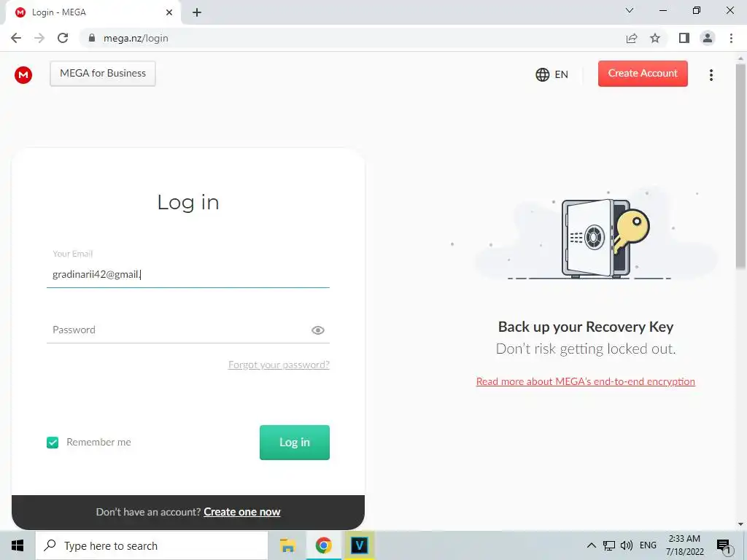This screenshot has width=747, height=560.
Task: Select the Login - MEGA tab
Action: pos(93,13)
